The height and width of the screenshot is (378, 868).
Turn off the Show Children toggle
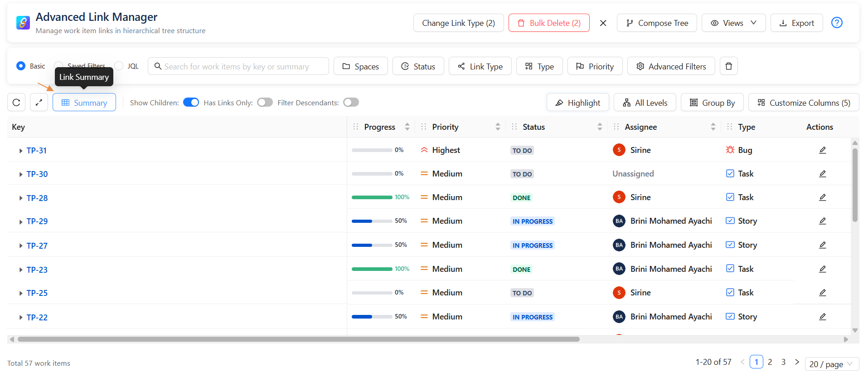191,103
